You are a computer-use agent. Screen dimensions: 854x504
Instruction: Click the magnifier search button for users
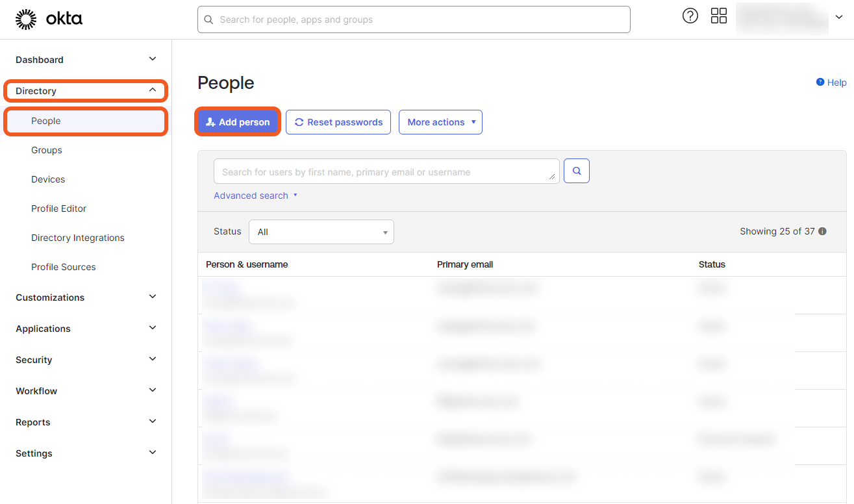pos(577,171)
